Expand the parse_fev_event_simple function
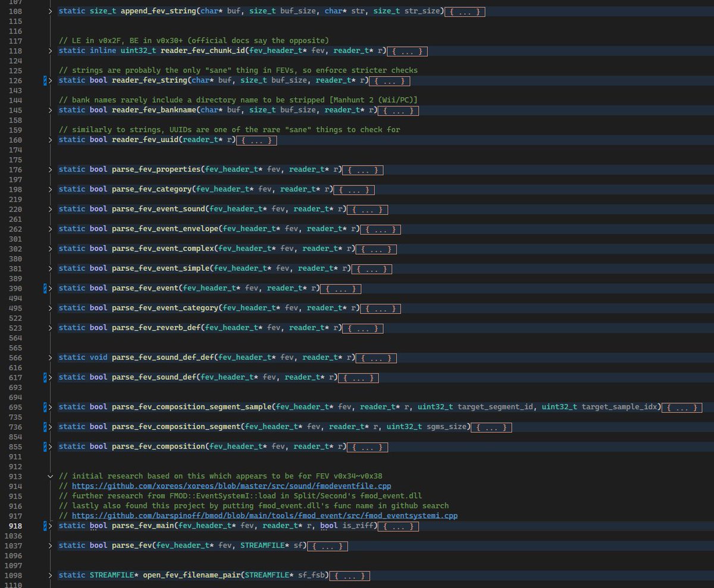Viewport: 714px width, 588px height. pyautogui.click(x=50, y=268)
